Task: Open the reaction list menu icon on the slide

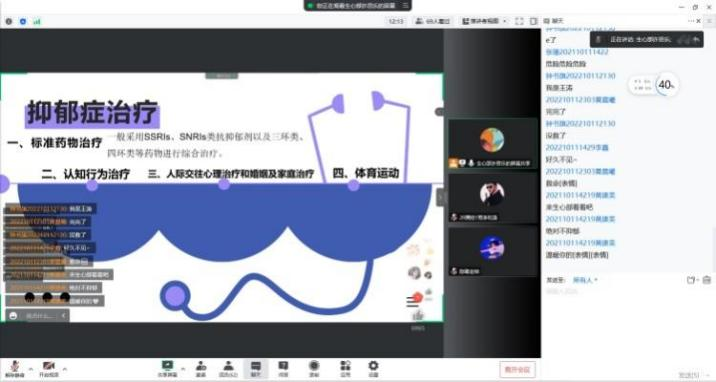Action: [412, 302]
